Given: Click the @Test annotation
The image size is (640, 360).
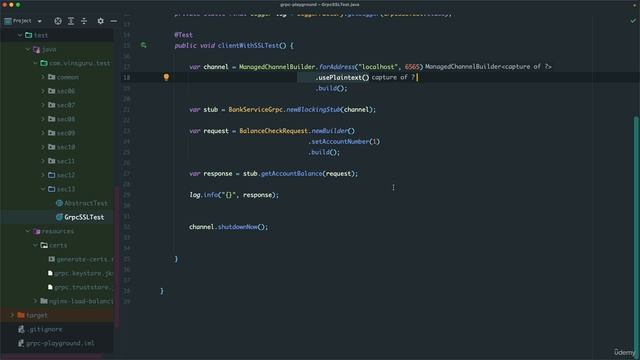Looking at the screenshot, I should [x=183, y=35].
